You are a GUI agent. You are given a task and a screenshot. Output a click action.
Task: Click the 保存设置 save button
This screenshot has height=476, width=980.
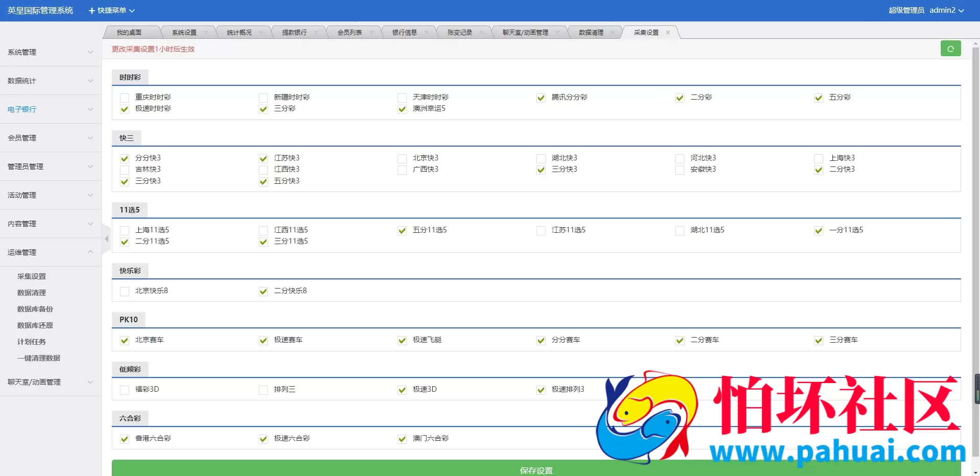[536, 470]
